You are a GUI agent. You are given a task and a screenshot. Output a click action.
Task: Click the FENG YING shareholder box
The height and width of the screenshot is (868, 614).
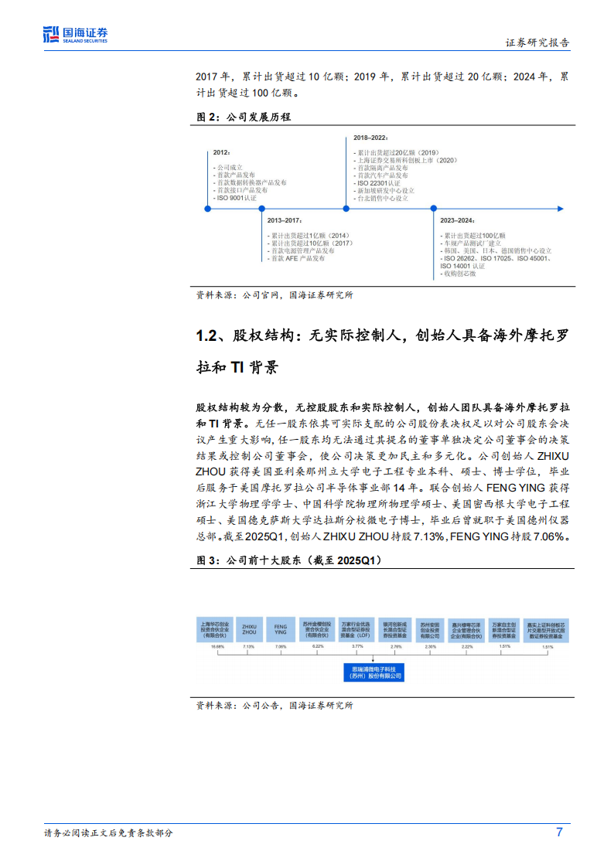(281, 630)
